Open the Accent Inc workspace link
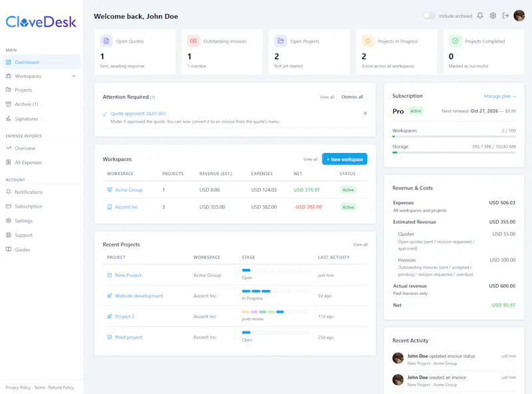The width and height of the screenshot is (532, 394). tap(126, 207)
